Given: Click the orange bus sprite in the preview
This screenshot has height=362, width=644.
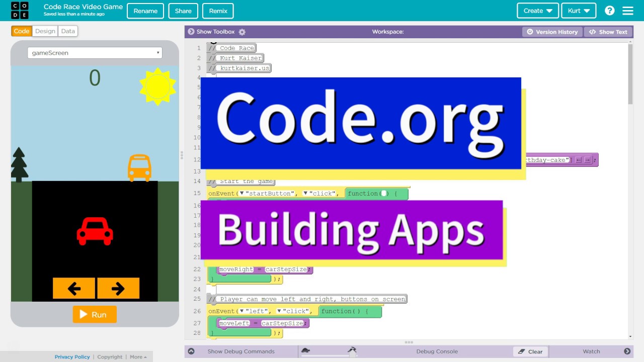Looking at the screenshot, I should pyautogui.click(x=139, y=167).
